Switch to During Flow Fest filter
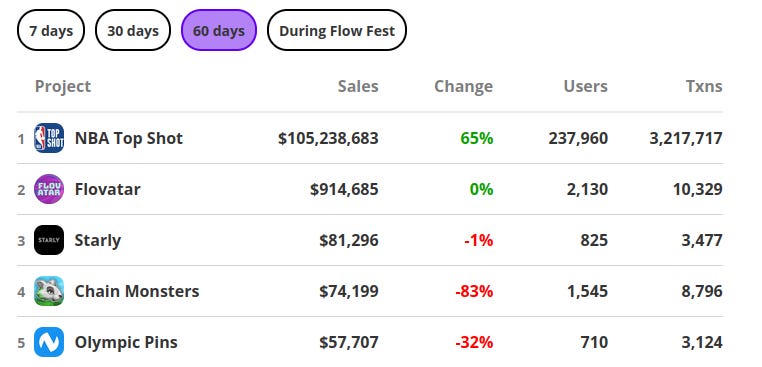The image size is (762, 367). [x=337, y=31]
